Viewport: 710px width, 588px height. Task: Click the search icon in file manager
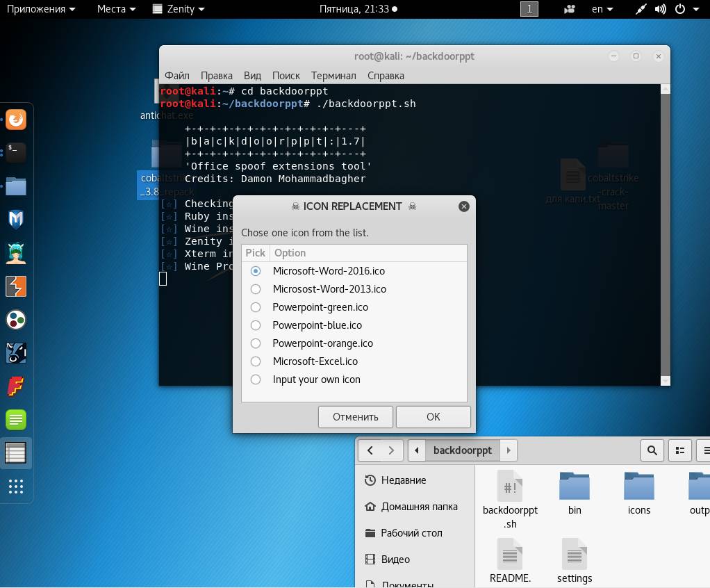pos(652,450)
